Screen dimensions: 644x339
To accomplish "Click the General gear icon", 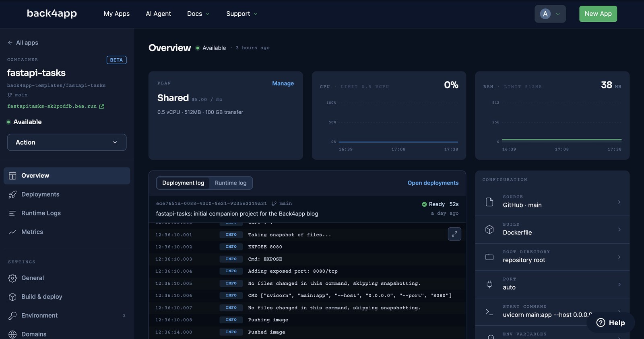I will pos(12,278).
